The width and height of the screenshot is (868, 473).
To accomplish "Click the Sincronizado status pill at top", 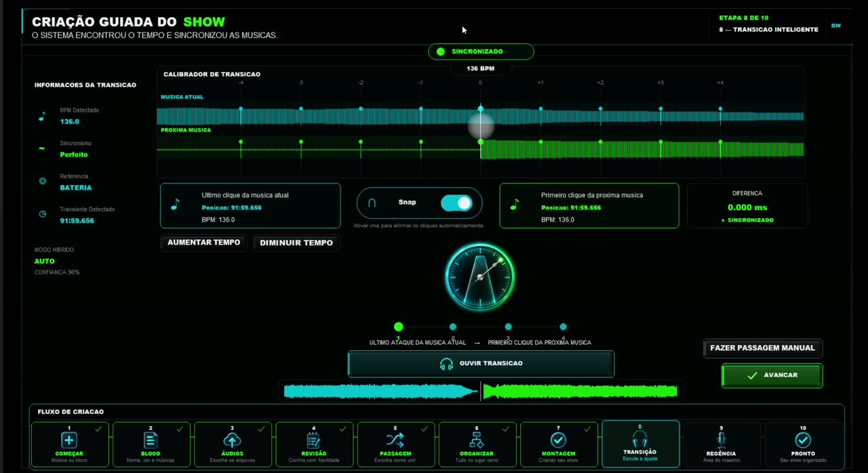I will coord(481,52).
